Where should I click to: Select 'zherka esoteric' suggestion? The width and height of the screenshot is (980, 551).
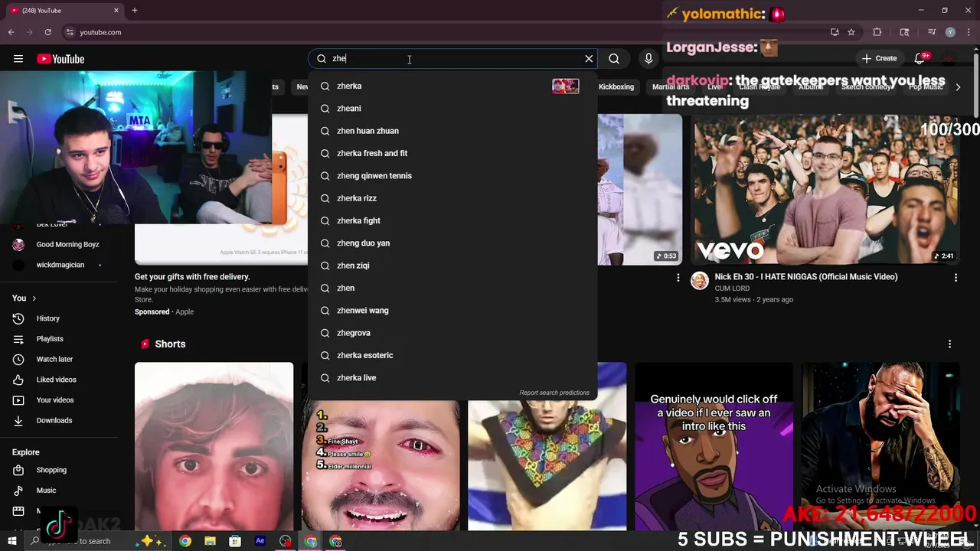[452, 355]
